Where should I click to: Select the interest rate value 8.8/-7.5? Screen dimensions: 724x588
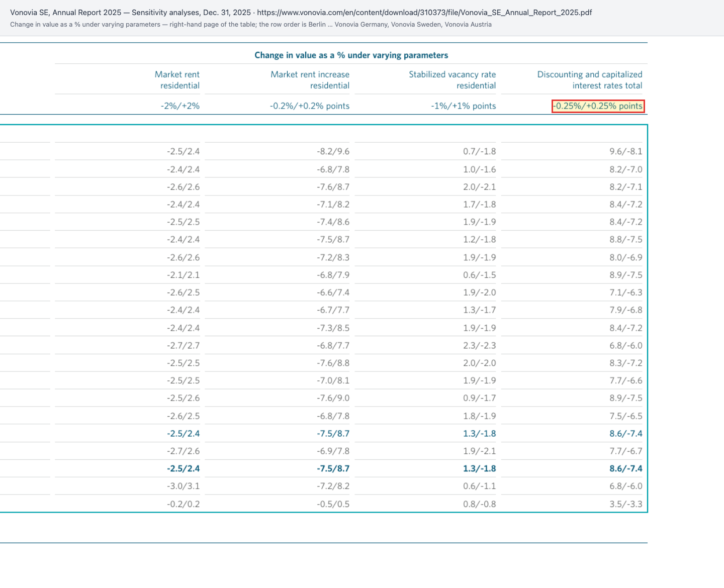point(626,240)
